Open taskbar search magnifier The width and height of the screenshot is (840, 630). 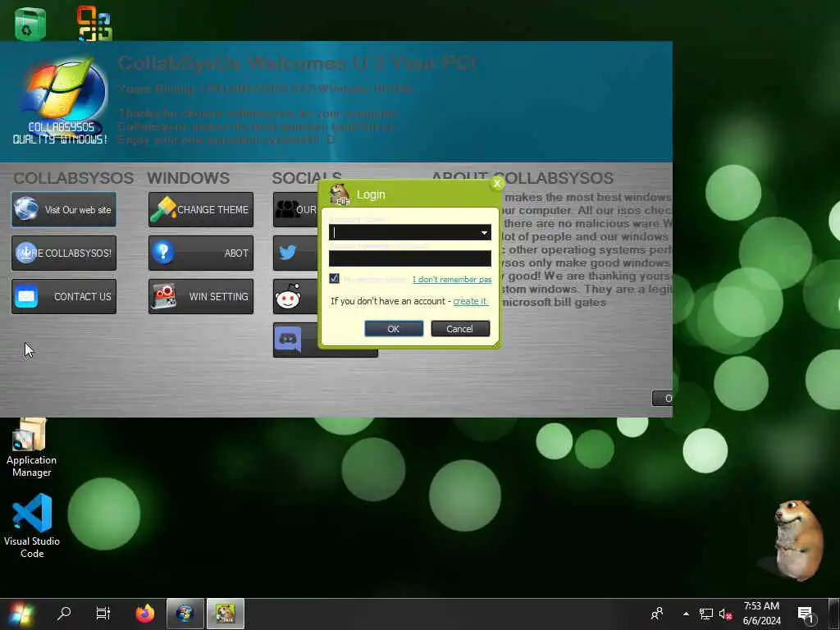coord(64,614)
